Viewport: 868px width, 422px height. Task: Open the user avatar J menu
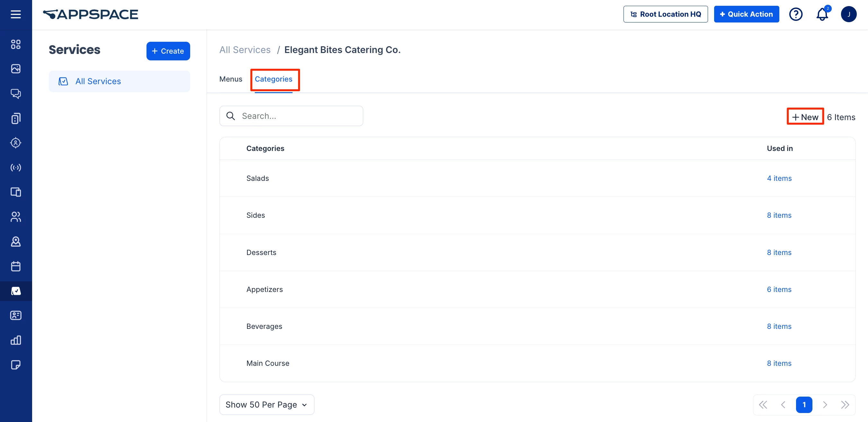coord(848,14)
